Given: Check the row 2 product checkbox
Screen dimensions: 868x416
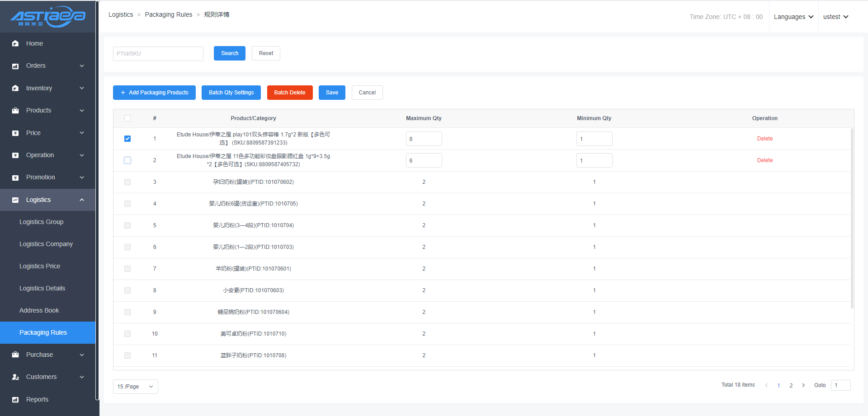Looking at the screenshot, I should (x=127, y=160).
